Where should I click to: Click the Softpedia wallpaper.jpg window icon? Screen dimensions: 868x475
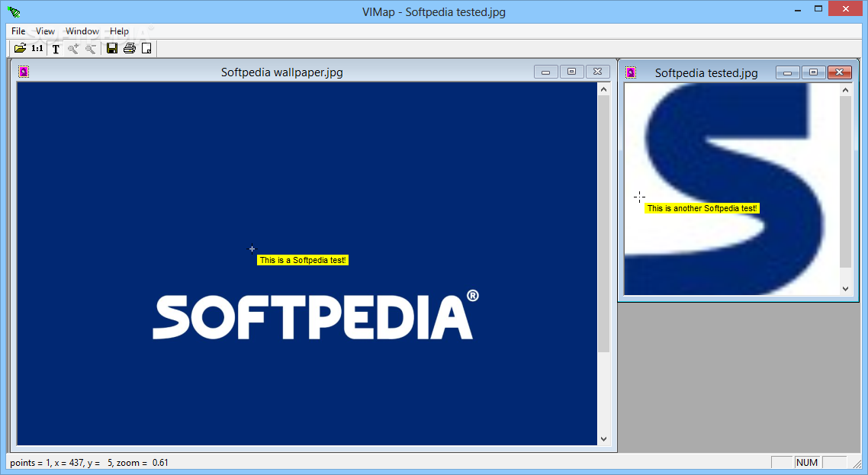tap(23, 72)
